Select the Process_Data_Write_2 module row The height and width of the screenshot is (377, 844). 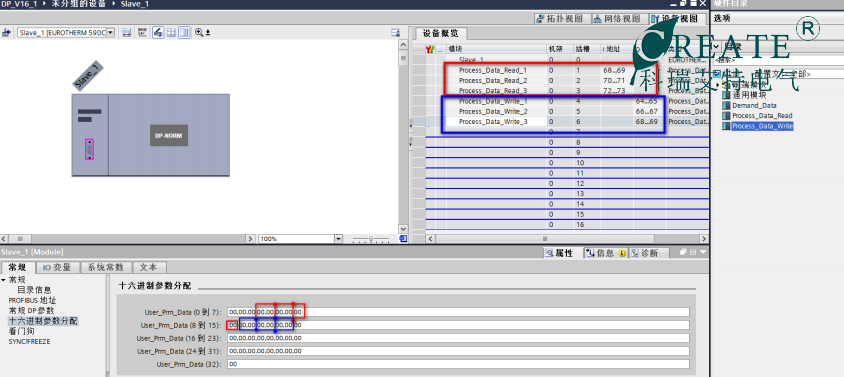[566, 111]
